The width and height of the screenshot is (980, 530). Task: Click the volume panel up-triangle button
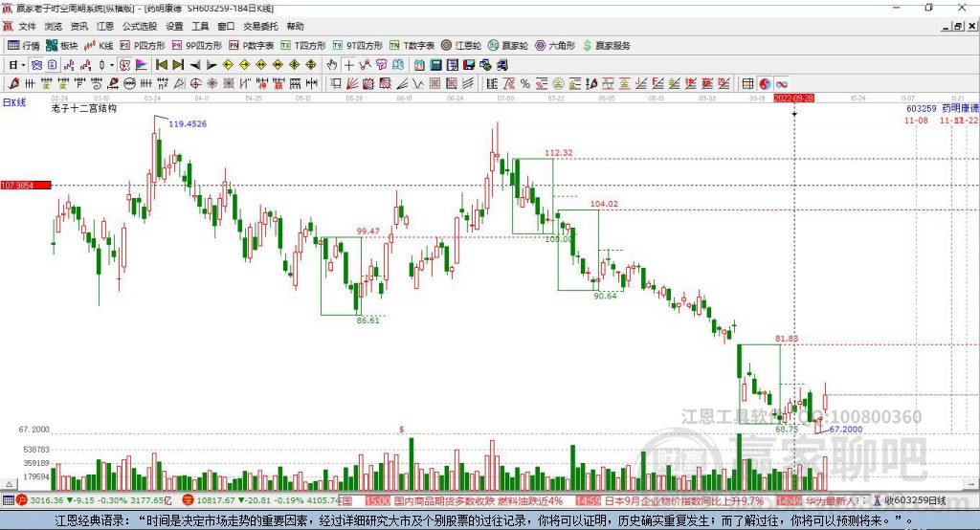(x=9, y=484)
